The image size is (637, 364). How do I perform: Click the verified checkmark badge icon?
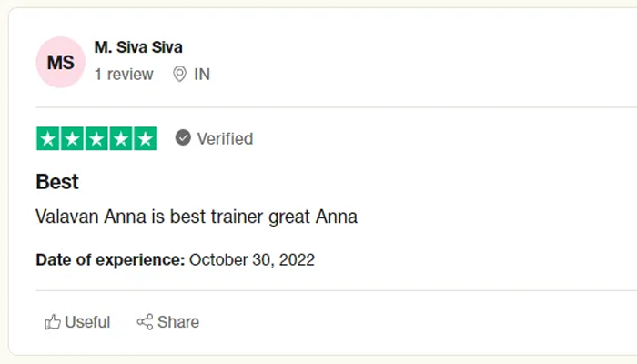183,138
